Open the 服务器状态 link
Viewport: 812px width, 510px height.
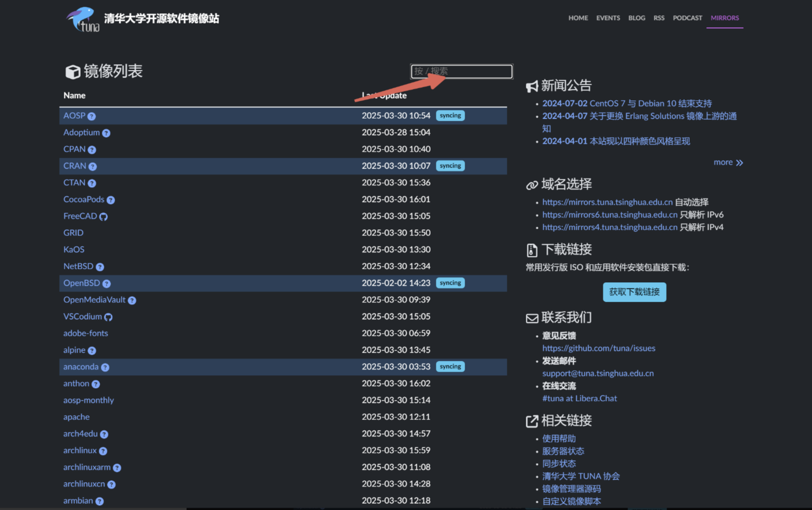pyautogui.click(x=563, y=451)
